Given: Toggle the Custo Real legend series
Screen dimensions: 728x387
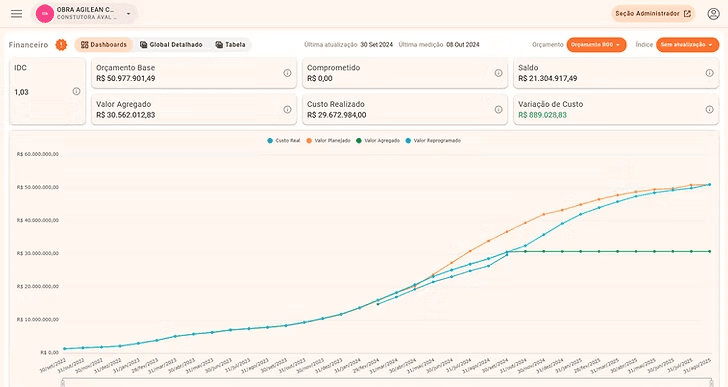Looking at the screenshot, I should tap(284, 141).
